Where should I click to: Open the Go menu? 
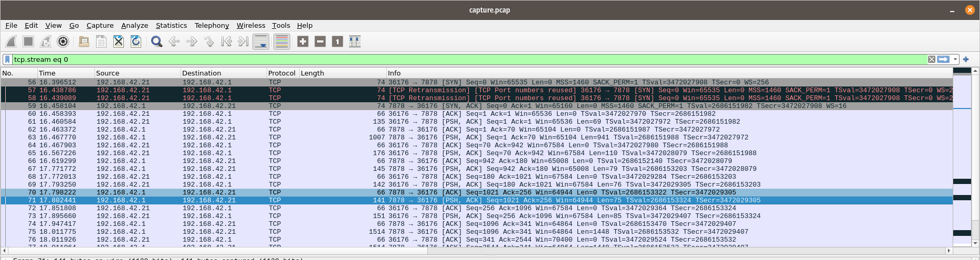74,25
